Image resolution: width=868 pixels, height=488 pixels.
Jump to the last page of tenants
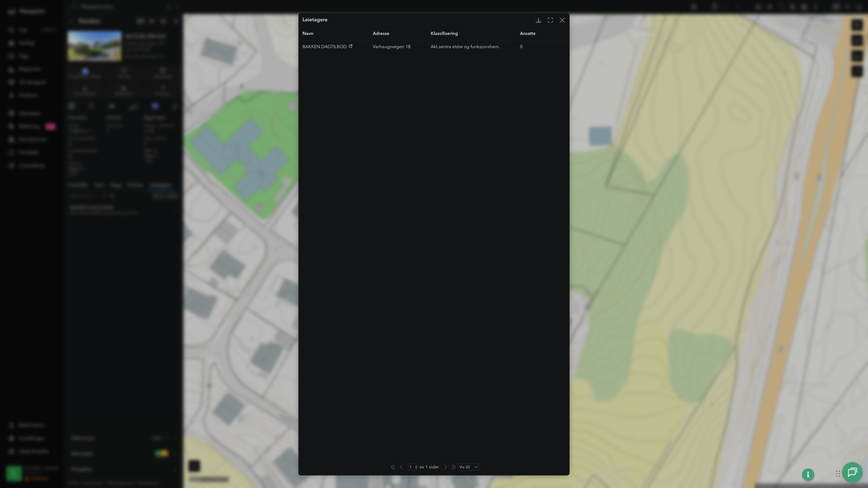453,467
